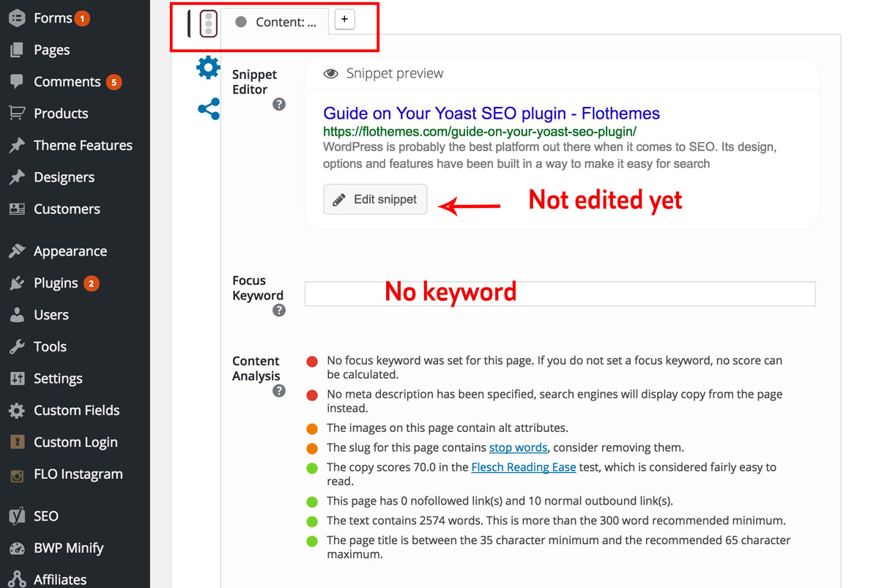Open the Custom Login menu
The width and height of the screenshot is (879, 588).
coord(75,442)
